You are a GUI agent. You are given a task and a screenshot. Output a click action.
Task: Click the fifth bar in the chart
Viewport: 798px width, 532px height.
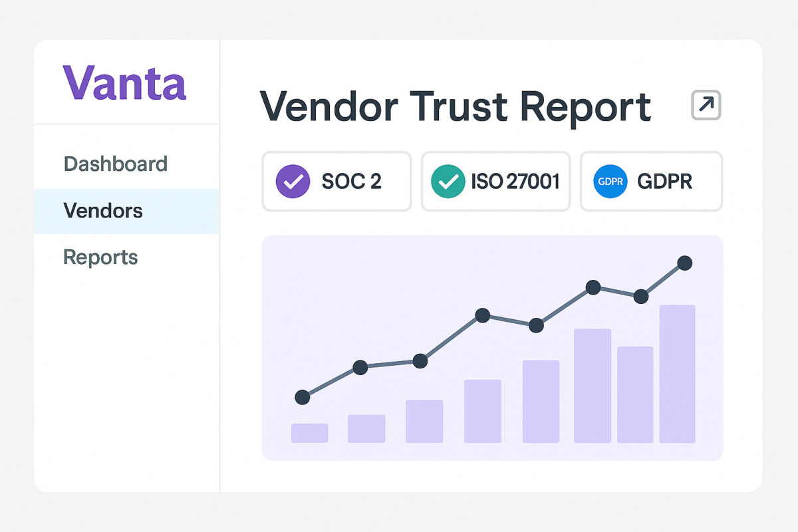click(x=541, y=402)
